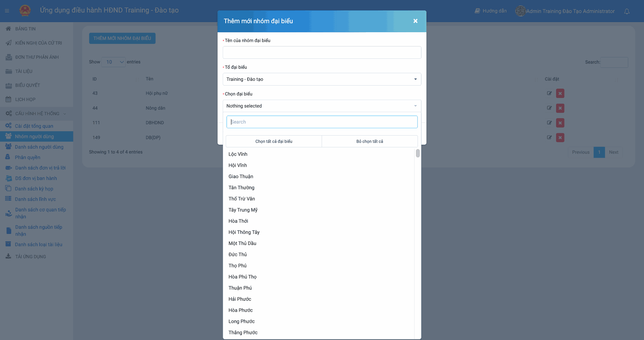Open Danh sách người dùng in sidebar
Image resolution: width=644 pixels, height=340 pixels.
point(39,147)
